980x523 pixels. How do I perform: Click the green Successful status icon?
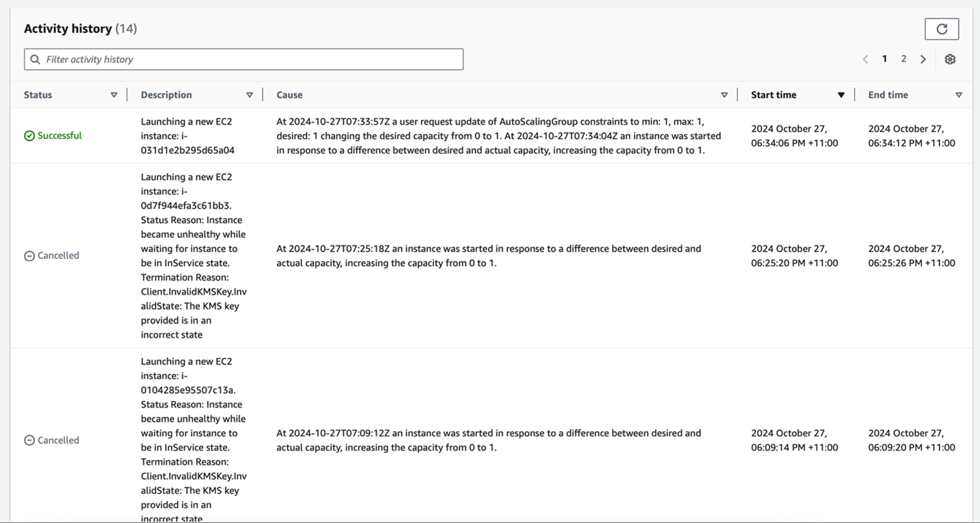(x=29, y=135)
